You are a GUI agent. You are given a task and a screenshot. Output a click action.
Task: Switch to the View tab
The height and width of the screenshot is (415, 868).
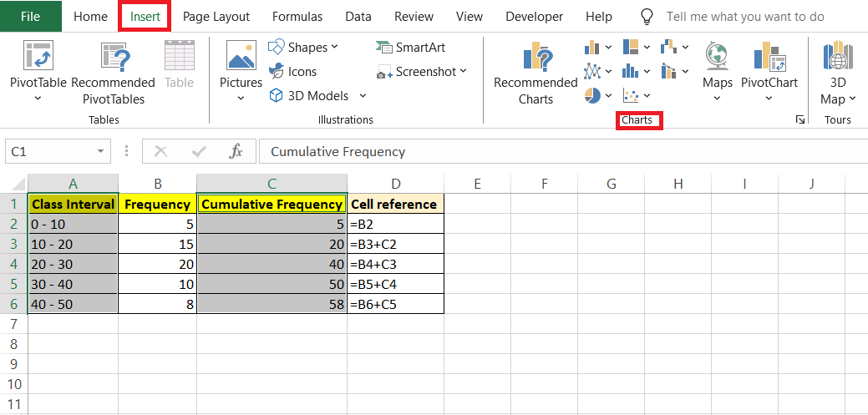pos(470,17)
